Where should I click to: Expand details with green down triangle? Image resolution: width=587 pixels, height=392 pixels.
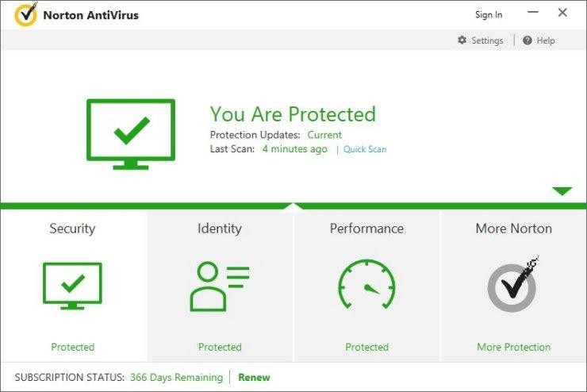tap(562, 191)
